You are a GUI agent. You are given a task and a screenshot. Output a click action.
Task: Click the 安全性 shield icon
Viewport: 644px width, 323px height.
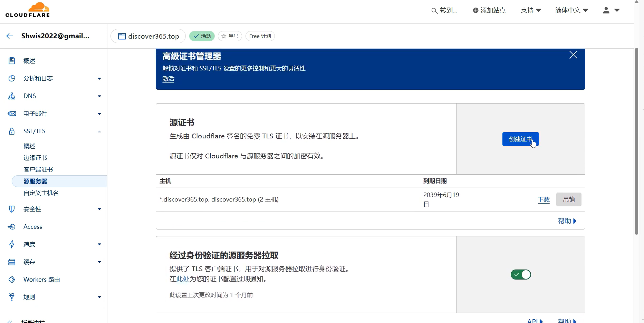click(12, 209)
